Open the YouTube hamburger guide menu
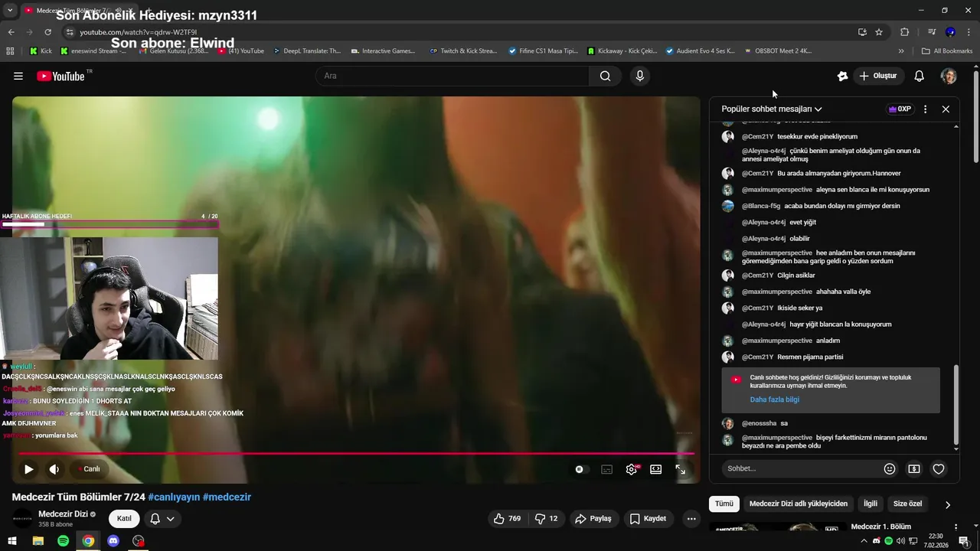Viewport: 980px width, 551px height. 18,76
